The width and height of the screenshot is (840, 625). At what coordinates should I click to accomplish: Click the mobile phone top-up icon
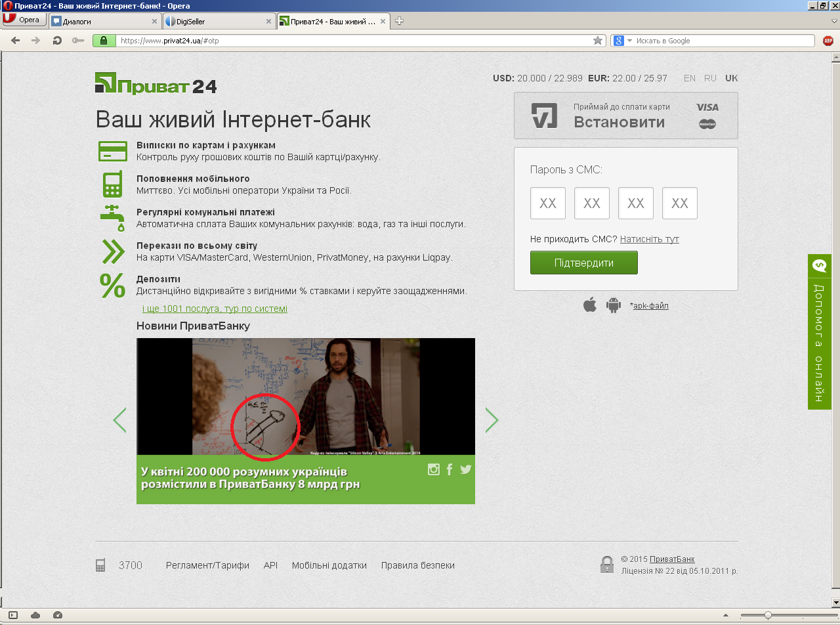[x=113, y=184]
